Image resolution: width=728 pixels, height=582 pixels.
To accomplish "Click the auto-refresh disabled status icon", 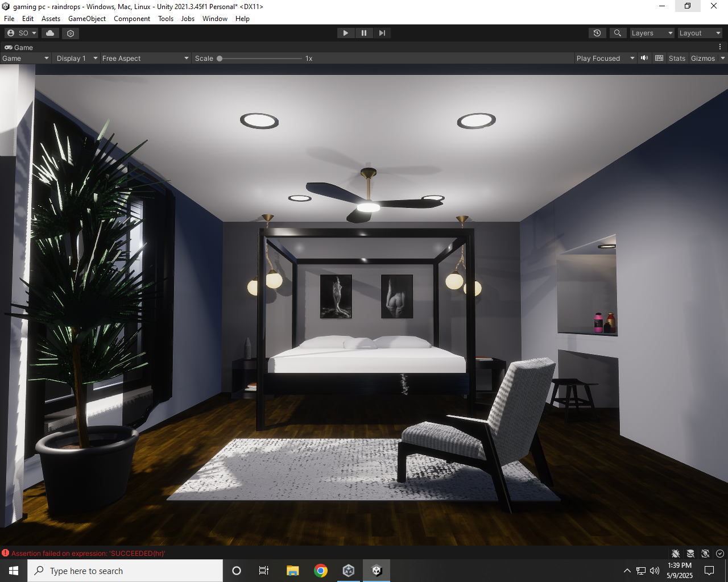I will click(x=705, y=554).
